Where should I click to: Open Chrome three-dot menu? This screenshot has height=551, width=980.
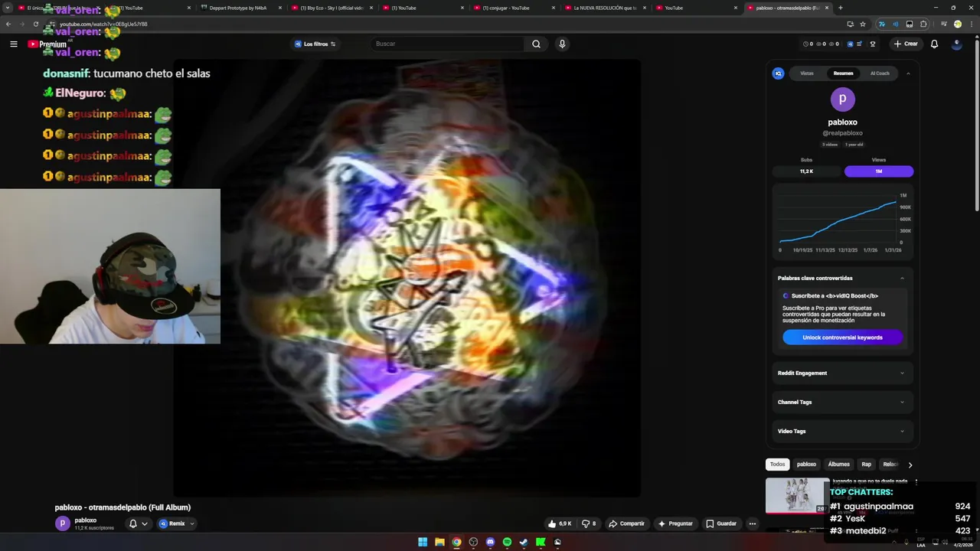(x=970, y=24)
